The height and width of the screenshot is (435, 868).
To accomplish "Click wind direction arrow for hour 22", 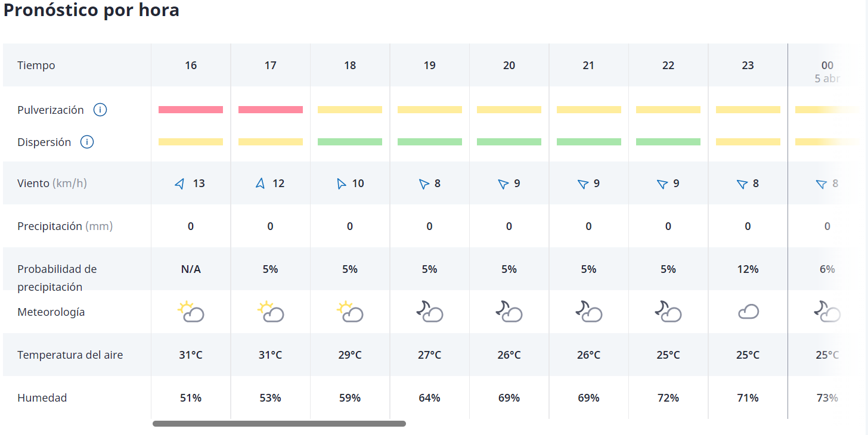I will [662, 184].
